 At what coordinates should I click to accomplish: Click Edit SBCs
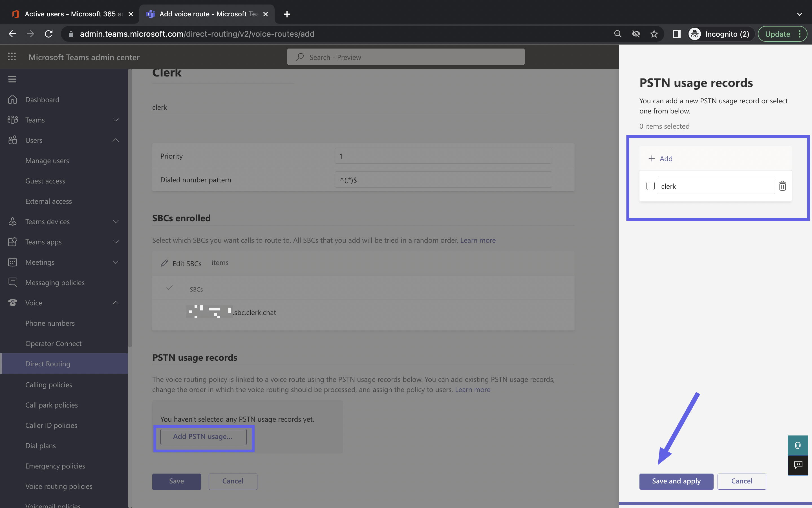coord(182,263)
